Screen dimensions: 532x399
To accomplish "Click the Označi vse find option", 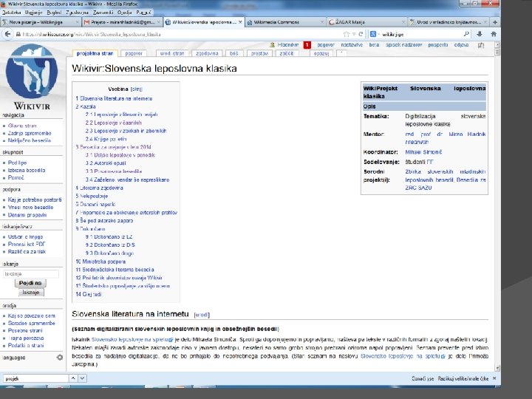I will click(423, 378).
